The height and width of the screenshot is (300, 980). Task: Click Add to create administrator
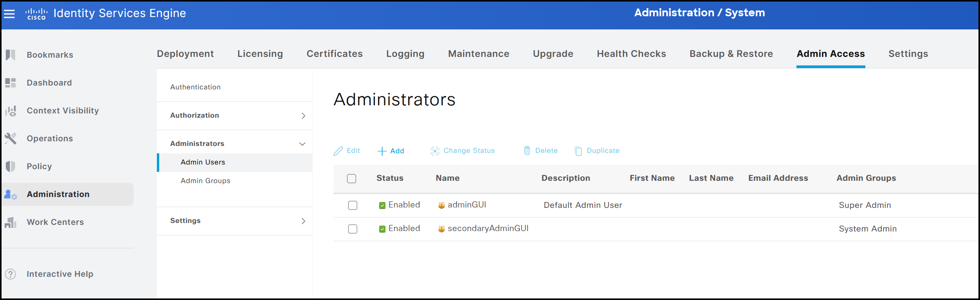tap(391, 151)
